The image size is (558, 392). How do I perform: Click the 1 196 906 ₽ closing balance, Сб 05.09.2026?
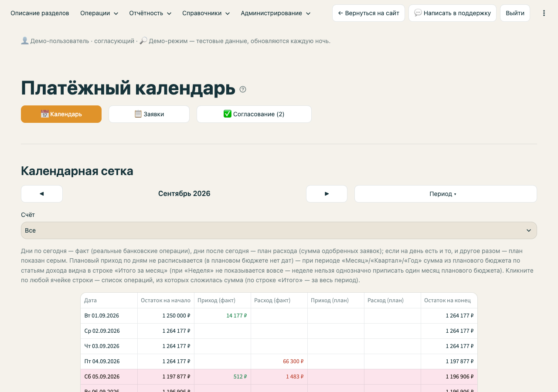[x=449, y=377]
